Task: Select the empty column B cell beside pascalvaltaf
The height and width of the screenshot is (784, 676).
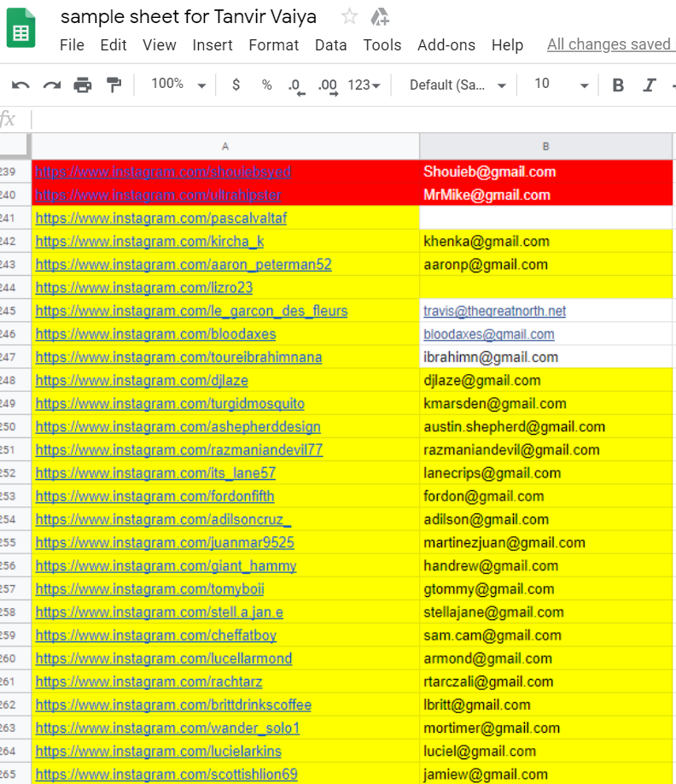Action: [x=545, y=219]
